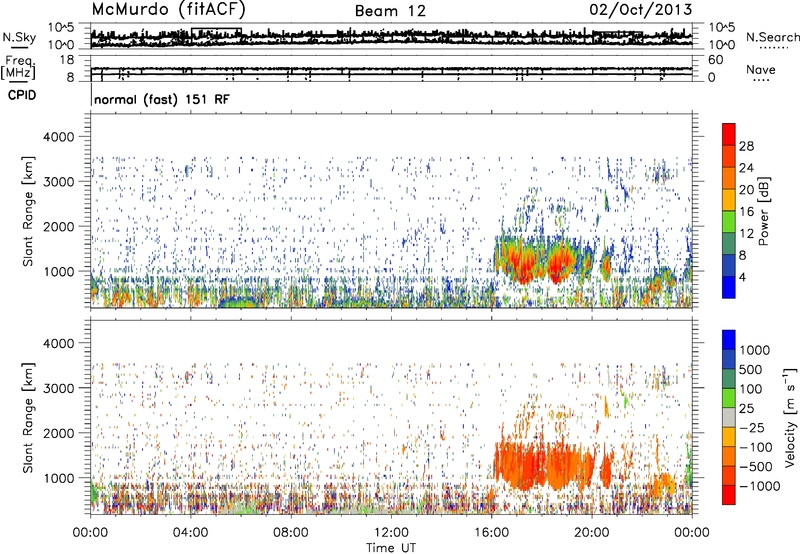Click the 'Velocity [m s-1]' colorbar title
Image resolution: width=800 pixels, height=554 pixels.
(790, 417)
